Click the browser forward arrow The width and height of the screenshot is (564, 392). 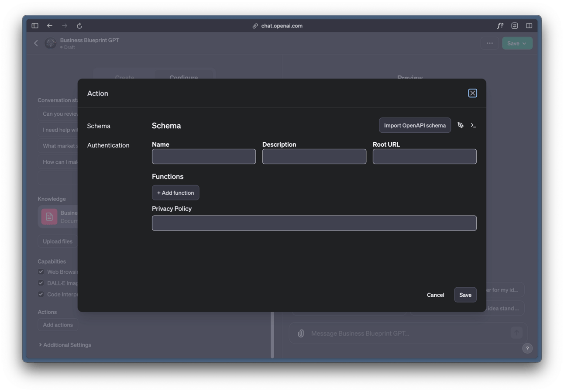point(65,26)
